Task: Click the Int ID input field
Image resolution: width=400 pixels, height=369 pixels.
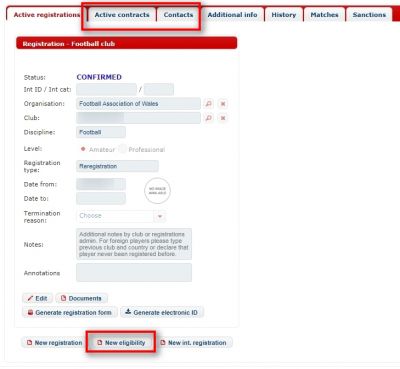Action: coord(106,89)
